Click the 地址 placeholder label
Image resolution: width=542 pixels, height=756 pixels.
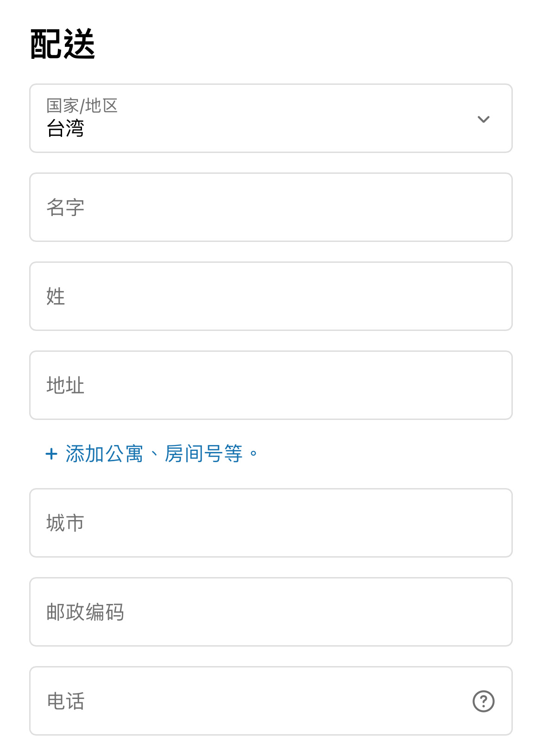(x=65, y=385)
